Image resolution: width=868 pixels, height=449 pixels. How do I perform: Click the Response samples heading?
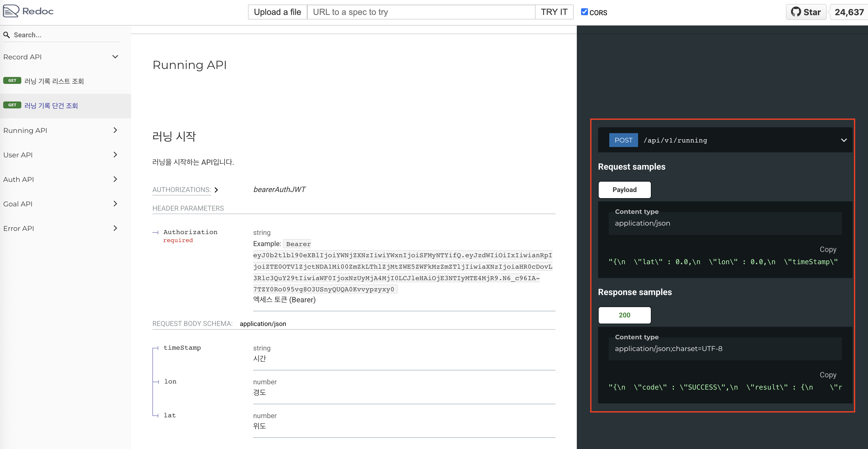(635, 292)
